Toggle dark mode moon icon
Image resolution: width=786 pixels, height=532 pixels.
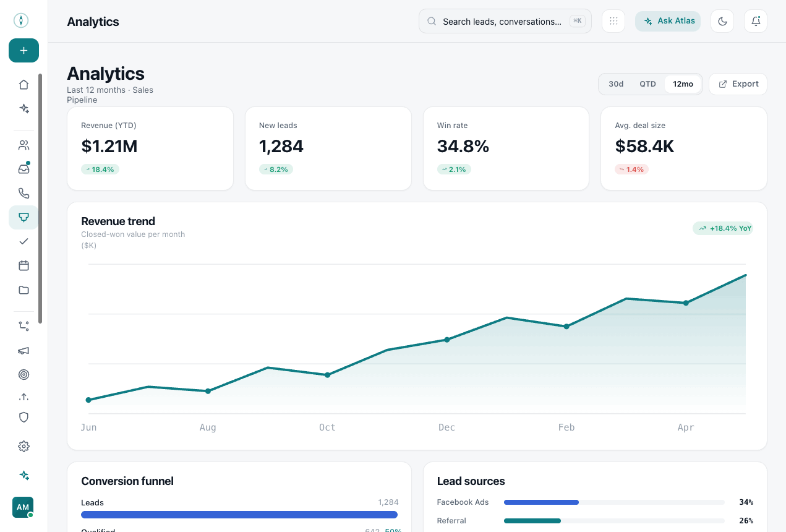click(x=722, y=21)
